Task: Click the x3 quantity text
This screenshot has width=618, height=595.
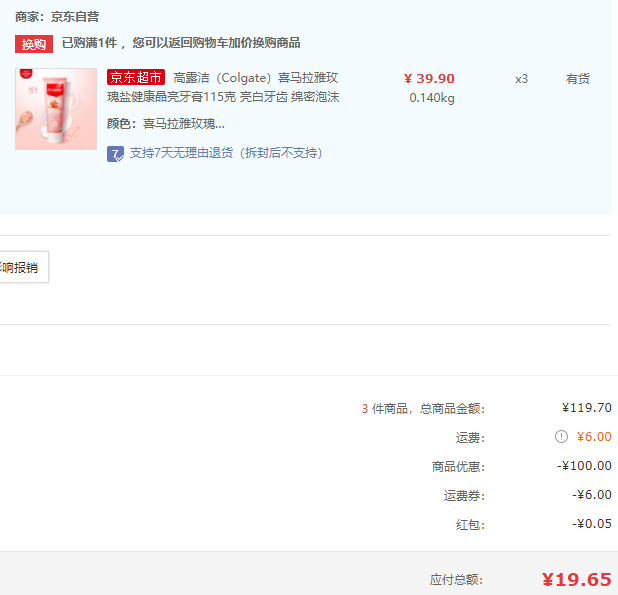Action: click(x=521, y=79)
